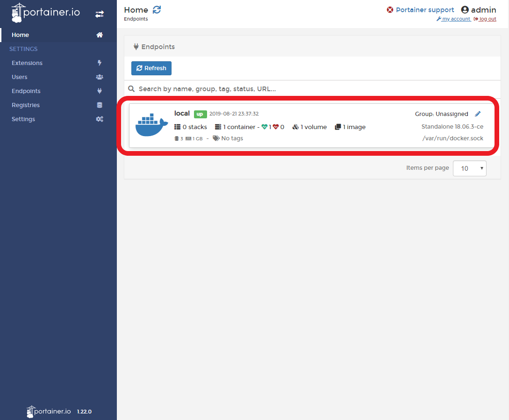
Task: Open the Portainer support link
Action: click(424, 10)
